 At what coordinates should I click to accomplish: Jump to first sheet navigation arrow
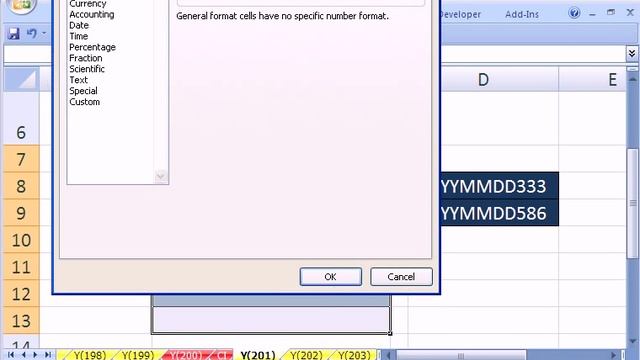(11, 355)
